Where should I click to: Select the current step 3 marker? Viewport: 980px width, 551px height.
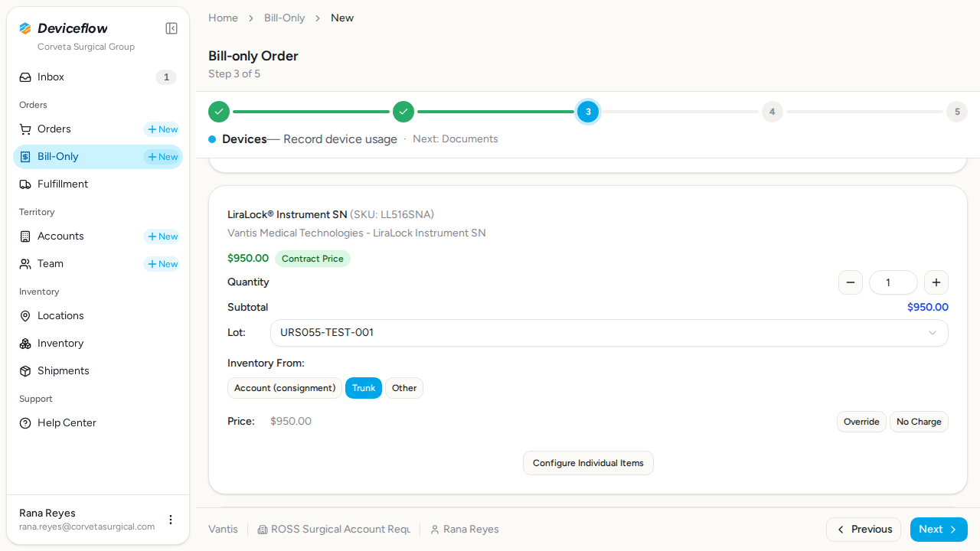(x=588, y=112)
